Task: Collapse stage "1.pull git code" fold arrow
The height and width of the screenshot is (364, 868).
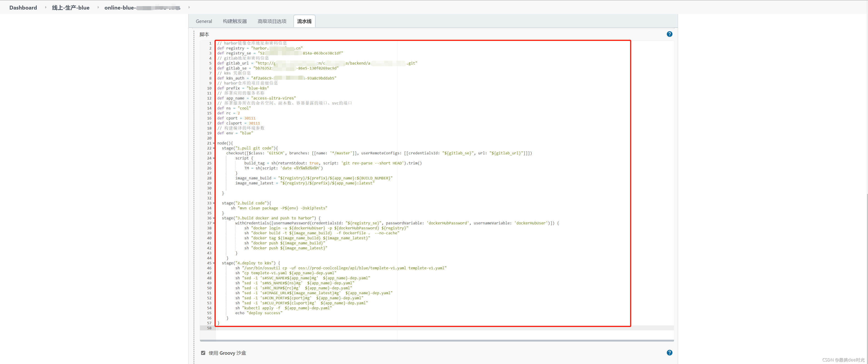Action: (x=214, y=149)
